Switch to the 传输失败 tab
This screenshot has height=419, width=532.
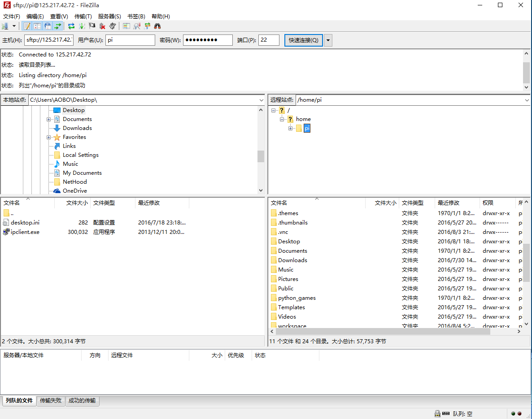click(51, 401)
